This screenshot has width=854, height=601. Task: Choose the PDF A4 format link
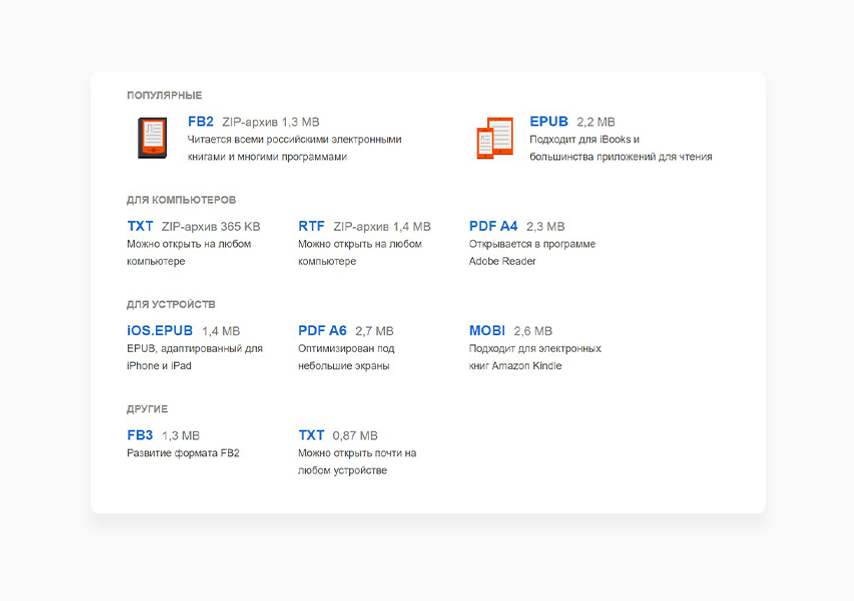pyautogui.click(x=493, y=226)
